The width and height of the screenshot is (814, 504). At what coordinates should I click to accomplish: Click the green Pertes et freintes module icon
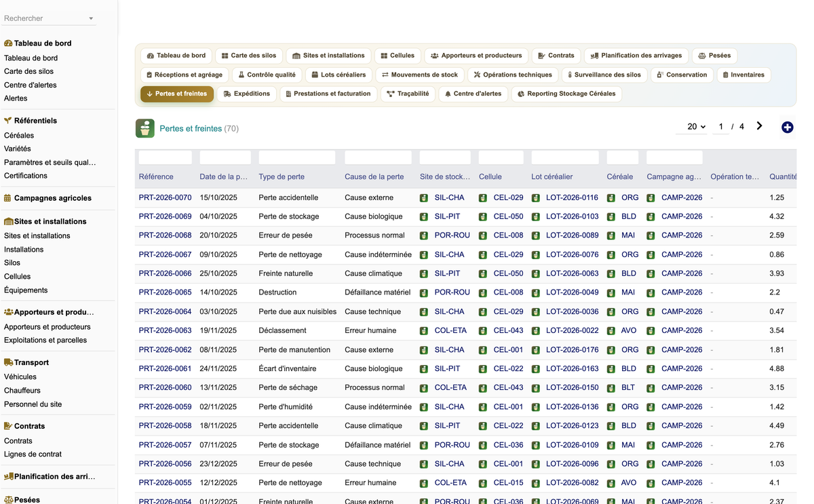click(x=145, y=128)
